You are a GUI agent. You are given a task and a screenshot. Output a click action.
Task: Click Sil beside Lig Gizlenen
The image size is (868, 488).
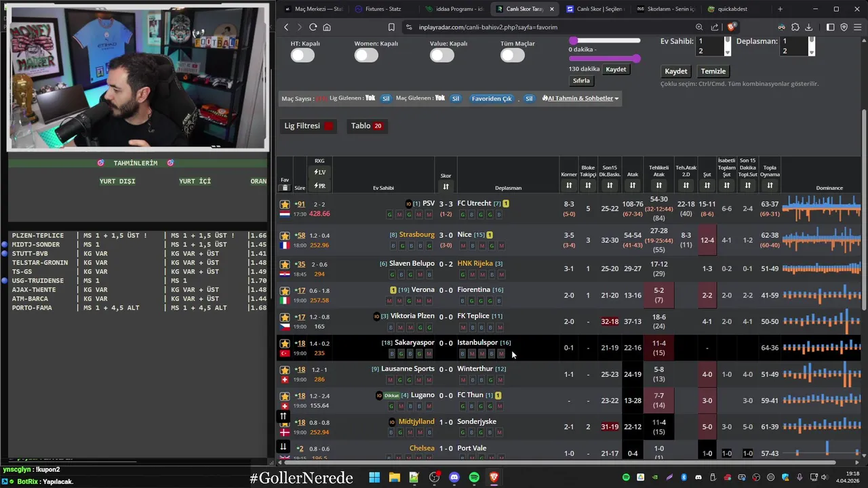[x=386, y=98]
